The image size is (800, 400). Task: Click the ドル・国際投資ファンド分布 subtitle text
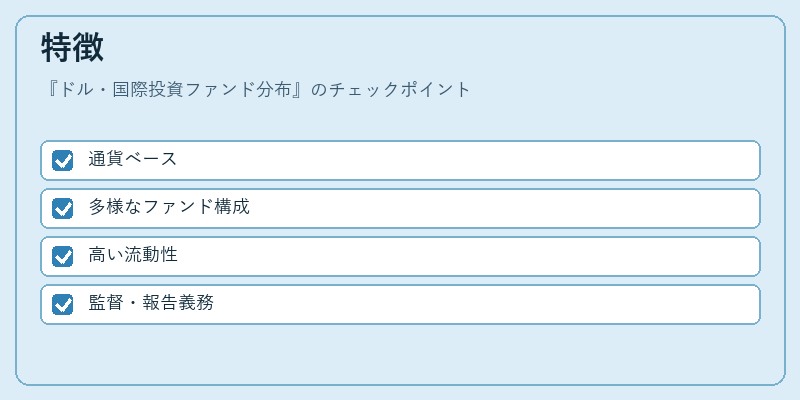coord(177,90)
